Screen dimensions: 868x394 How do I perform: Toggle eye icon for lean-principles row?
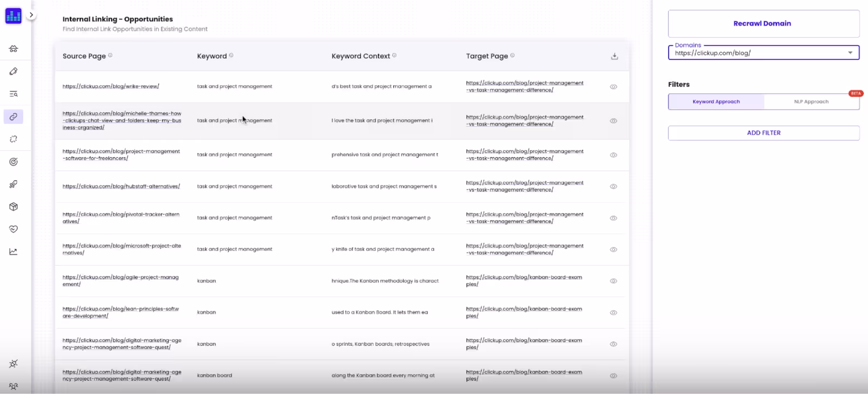[x=614, y=313]
